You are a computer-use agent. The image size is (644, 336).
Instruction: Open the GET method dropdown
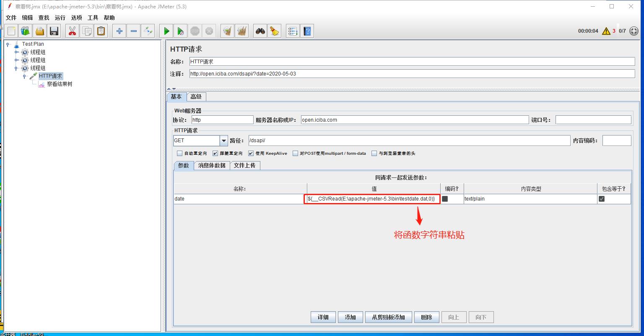coord(224,141)
